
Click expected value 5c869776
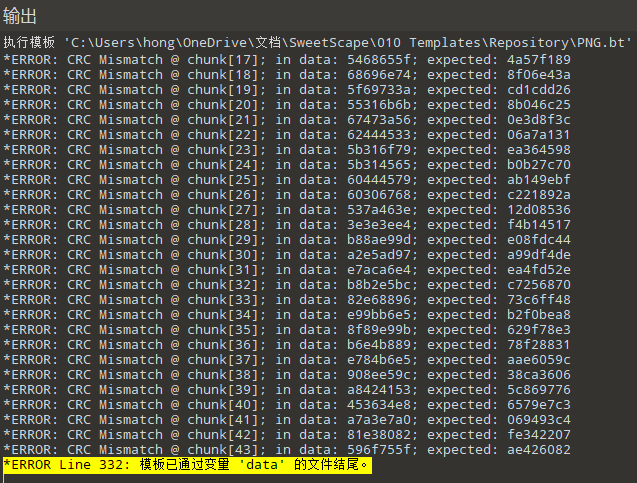(x=539, y=390)
